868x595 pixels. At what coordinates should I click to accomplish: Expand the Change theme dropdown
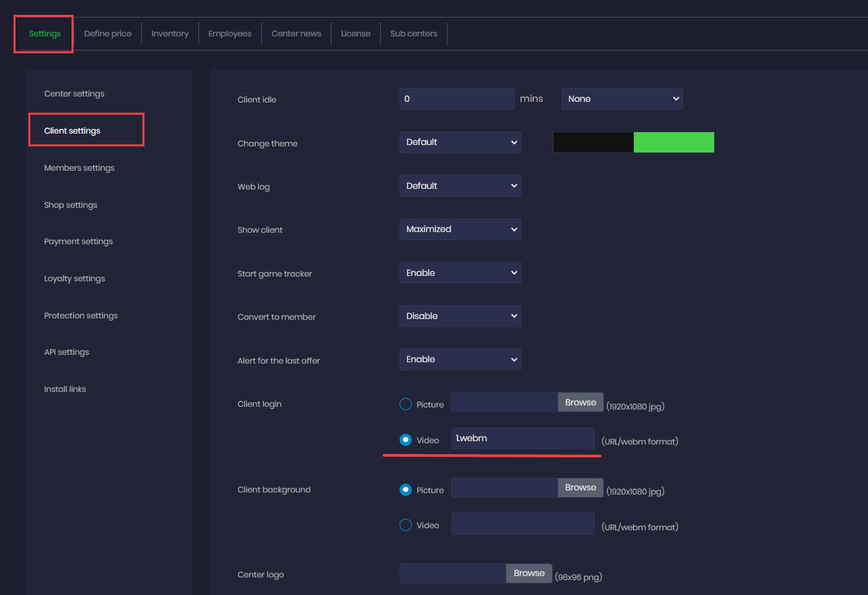(x=460, y=142)
